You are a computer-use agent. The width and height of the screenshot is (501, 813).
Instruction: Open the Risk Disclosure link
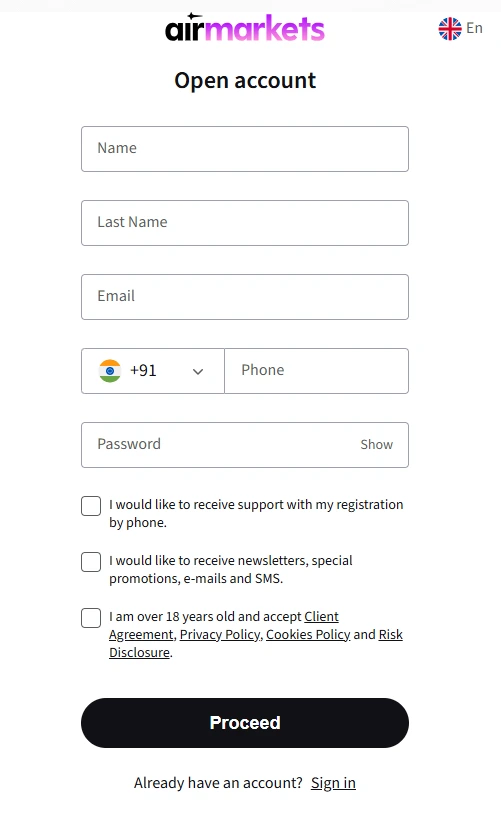[256, 643]
